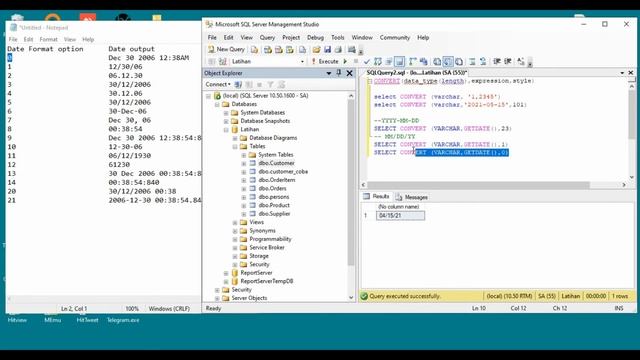This screenshot has height=360, width=640.
Task: Pin the Object Explorer panel with auto-hide pushpin
Action: pyautogui.click(x=339, y=73)
